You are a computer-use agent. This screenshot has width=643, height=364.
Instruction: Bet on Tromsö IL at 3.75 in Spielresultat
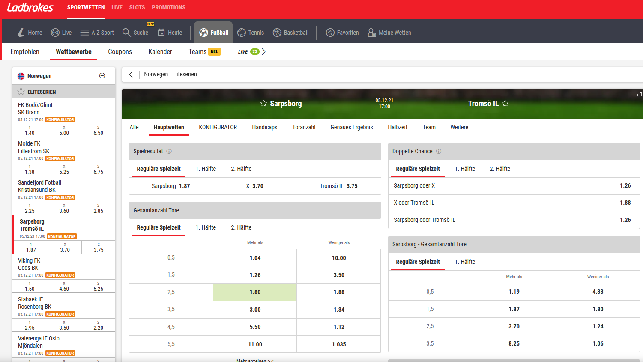pyautogui.click(x=339, y=186)
